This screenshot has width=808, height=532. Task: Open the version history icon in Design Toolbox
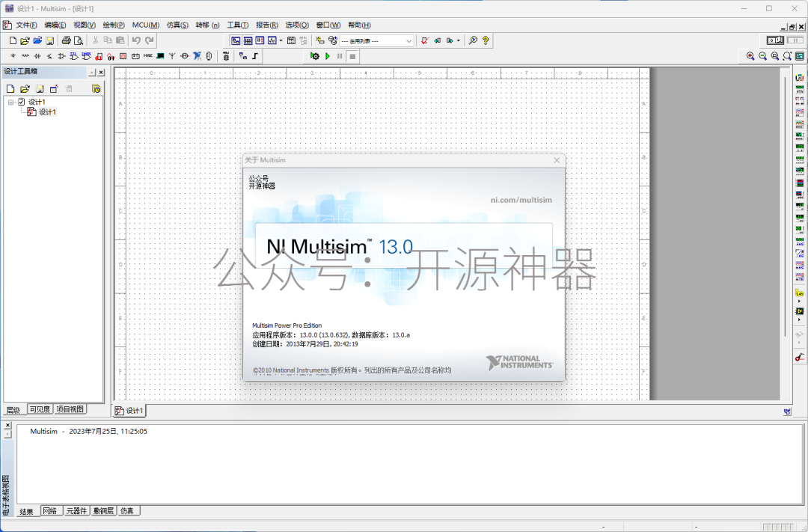pyautogui.click(x=96, y=88)
